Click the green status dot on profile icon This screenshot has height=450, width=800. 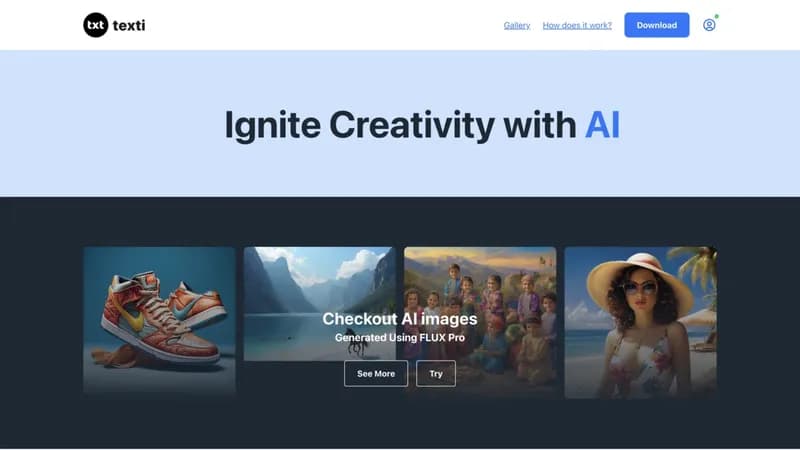[x=716, y=17]
